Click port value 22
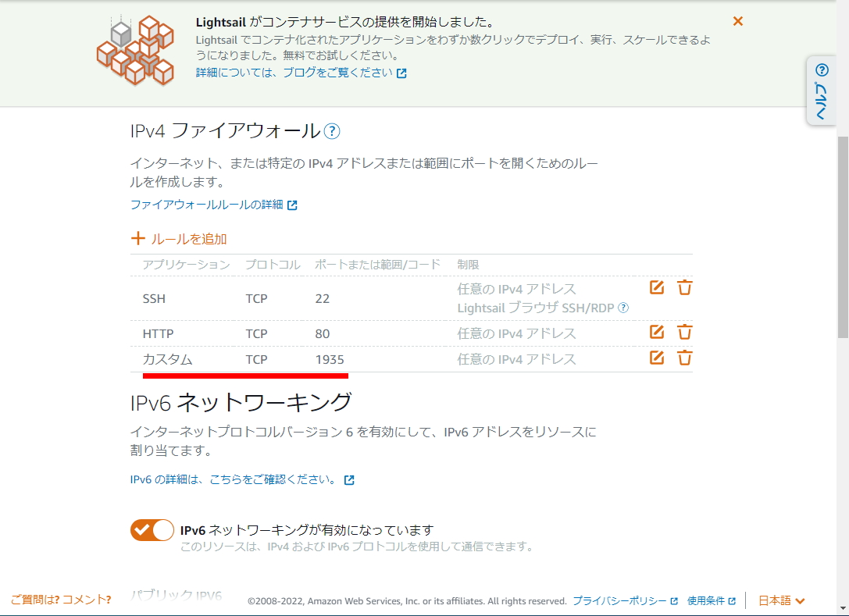The width and height of the screenshot is (849, 616). (322, 299)
